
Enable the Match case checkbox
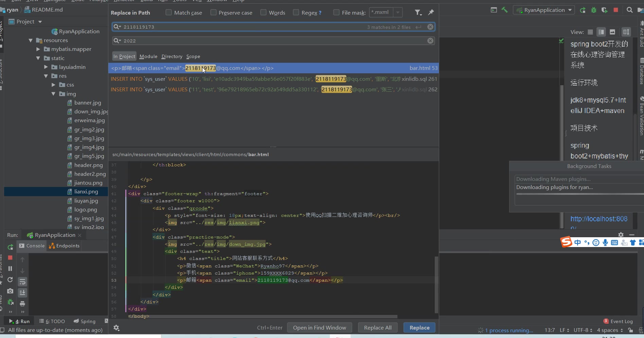(x=168, y=13)
